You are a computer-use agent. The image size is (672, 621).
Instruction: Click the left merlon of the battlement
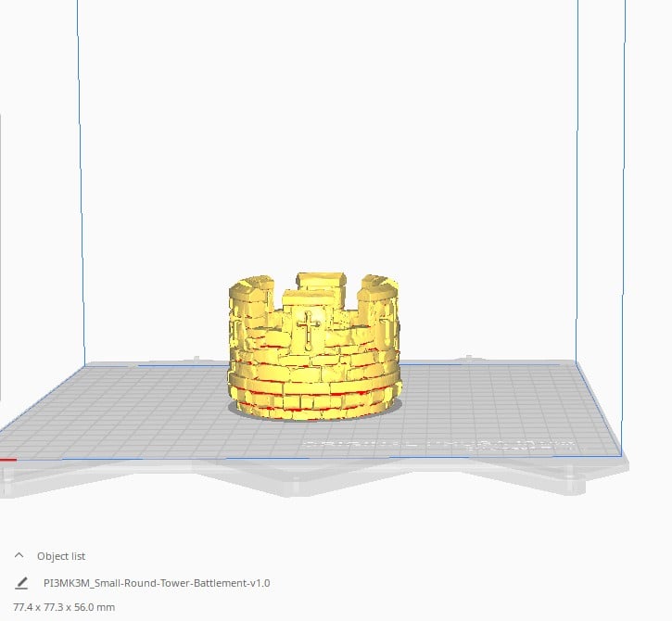251,297
